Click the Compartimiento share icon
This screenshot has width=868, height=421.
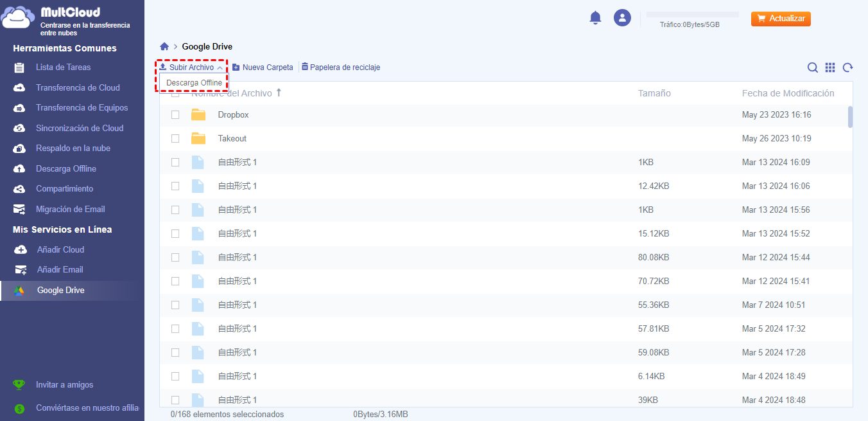click(19, 189)
